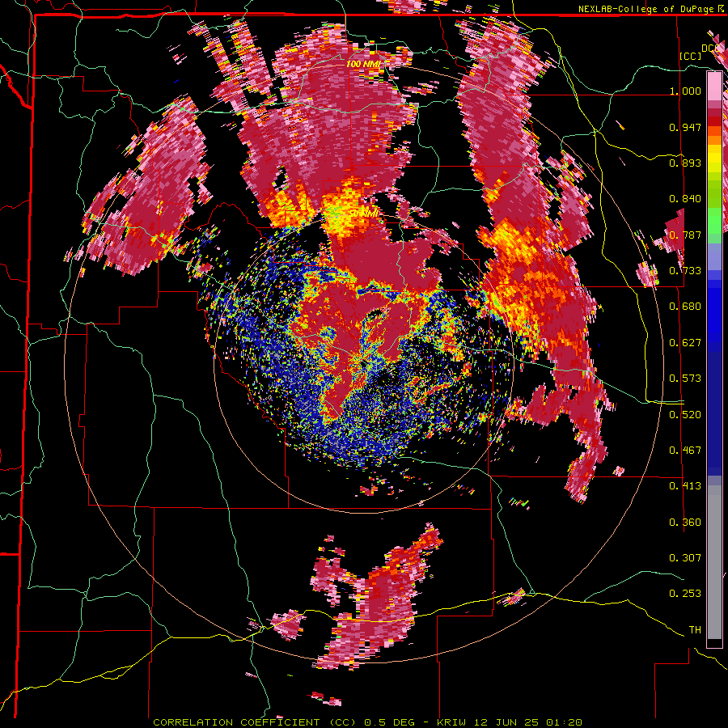Click the gray section of the color bar
Image resolution: width=728 pixels, height=728 pixels.
(714, 562)
